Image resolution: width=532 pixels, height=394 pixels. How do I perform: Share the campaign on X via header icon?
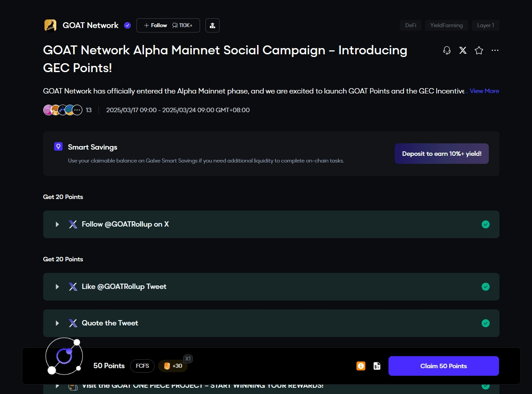coord(463,50)
